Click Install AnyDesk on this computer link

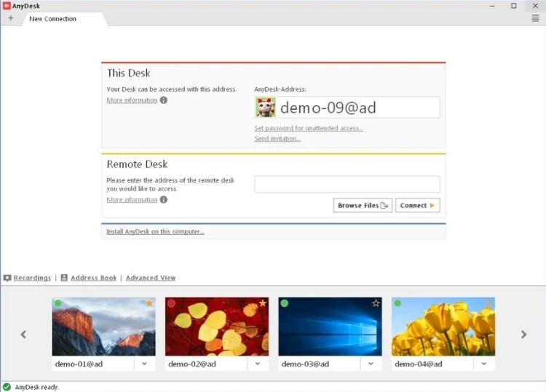coord(155,232)
